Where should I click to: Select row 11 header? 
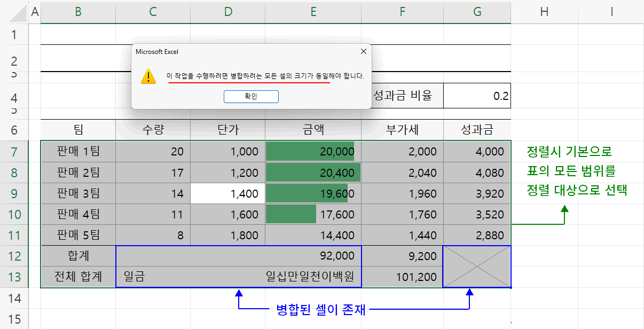coord(14,235)
